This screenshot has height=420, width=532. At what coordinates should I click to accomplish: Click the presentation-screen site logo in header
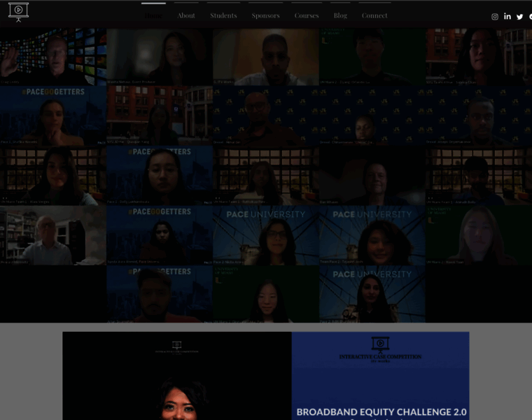[18, 12]
